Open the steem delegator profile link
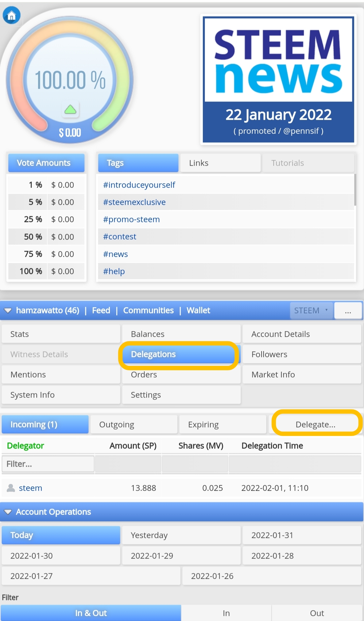This screenshot has height=621, width=364. [31, 488]
